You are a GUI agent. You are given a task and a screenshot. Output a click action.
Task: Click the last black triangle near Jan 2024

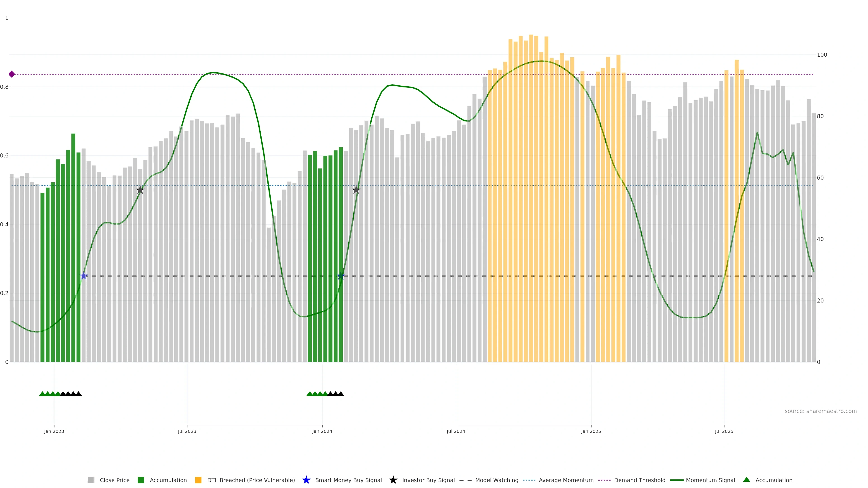pyautogui.click(x=341, y=394)
